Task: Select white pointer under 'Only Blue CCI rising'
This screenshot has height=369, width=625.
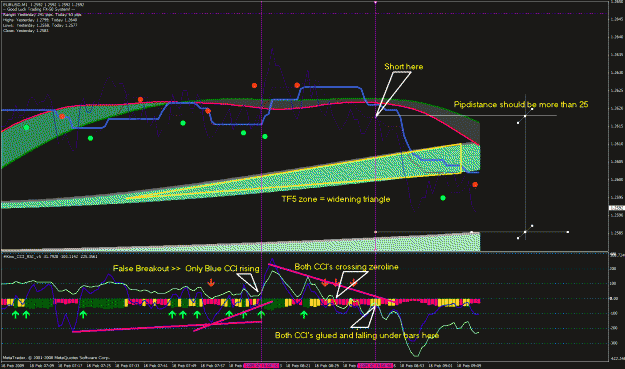Action: (248, 283)
